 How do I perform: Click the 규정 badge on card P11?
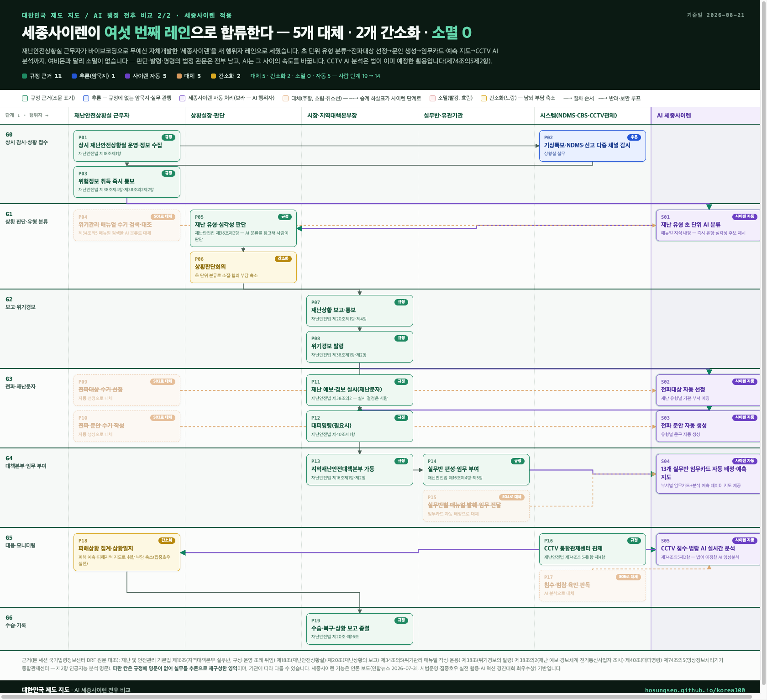tap(401, 382)
